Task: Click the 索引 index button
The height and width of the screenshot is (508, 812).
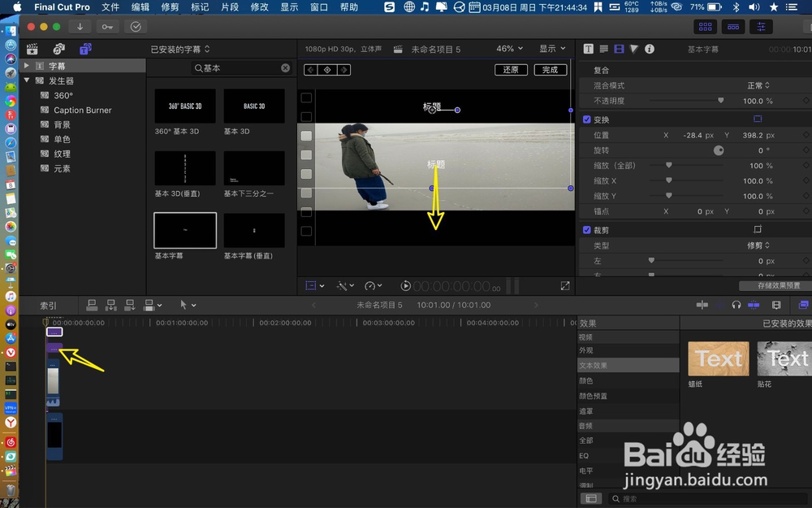Action: click(49, 306)
